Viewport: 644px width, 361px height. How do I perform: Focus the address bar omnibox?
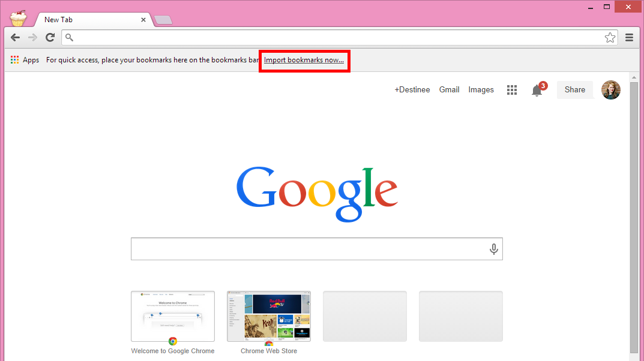pos(340,38)
